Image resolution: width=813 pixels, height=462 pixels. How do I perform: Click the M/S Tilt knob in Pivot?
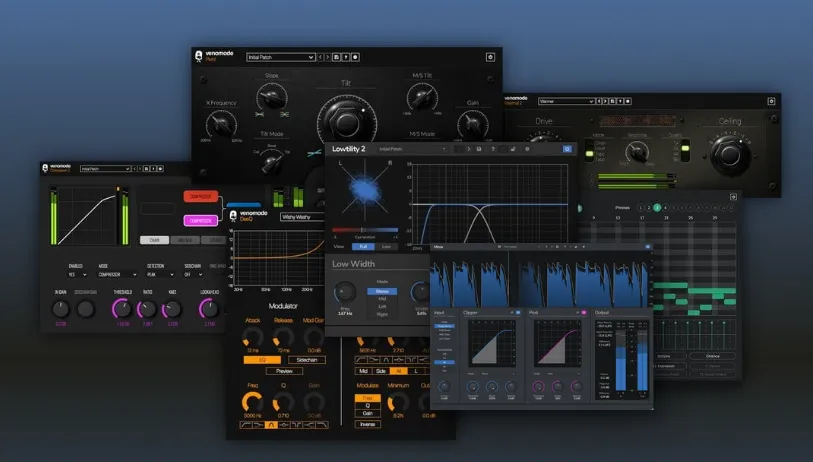pos(422,96)
